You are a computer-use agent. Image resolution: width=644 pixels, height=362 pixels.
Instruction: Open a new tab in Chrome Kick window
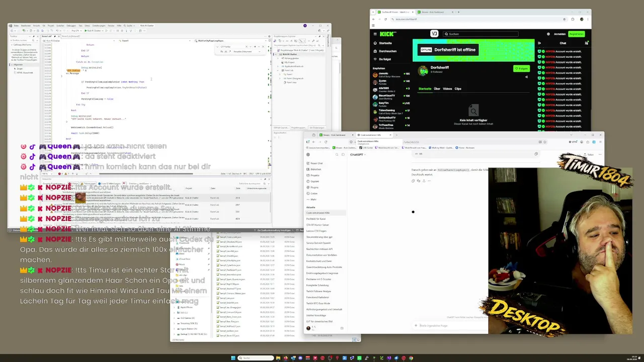coord(458,12)
